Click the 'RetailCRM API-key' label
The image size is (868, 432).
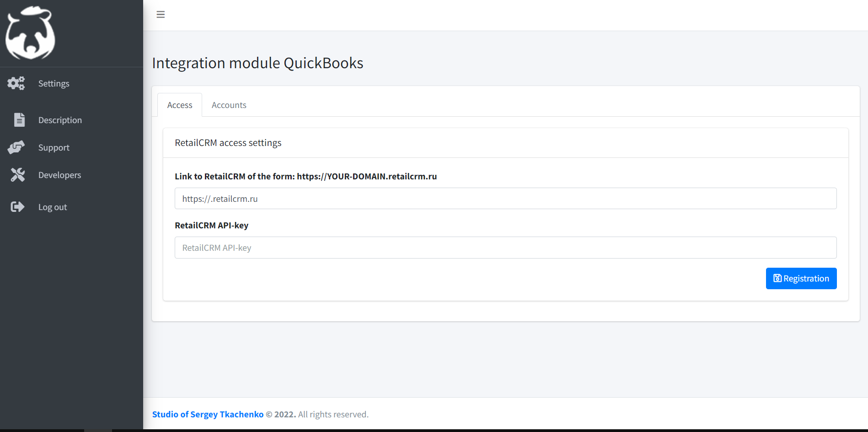[x=211, y=225]
